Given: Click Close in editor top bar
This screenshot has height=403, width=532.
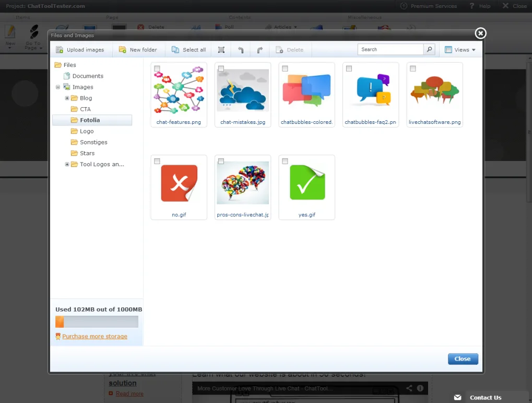Looking at the screenshot, I should (x=515, y=6).
